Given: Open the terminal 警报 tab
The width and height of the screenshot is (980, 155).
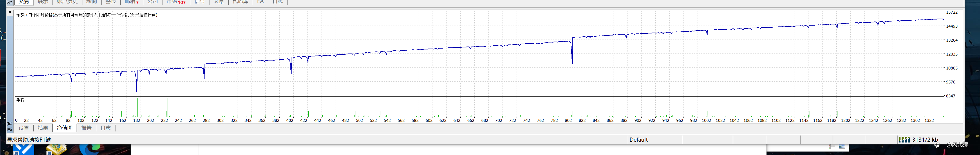Looking at the screenshot, I should click(111, 2).
